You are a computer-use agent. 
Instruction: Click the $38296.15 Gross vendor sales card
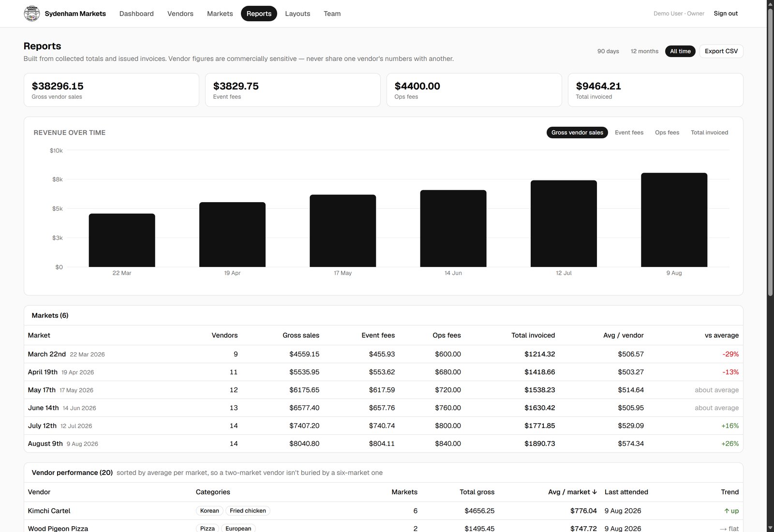point(111,90)
